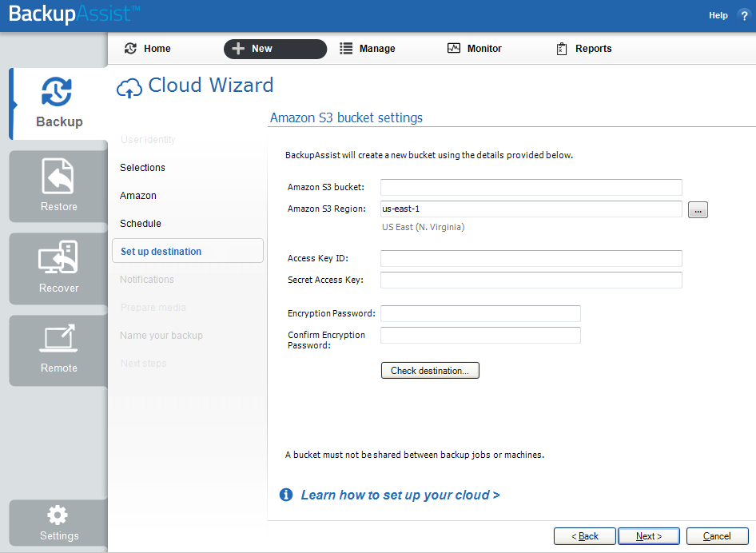This screenshot has height=553, width=756.
Task: Click the Check destination button
Action: pos(430,371)
